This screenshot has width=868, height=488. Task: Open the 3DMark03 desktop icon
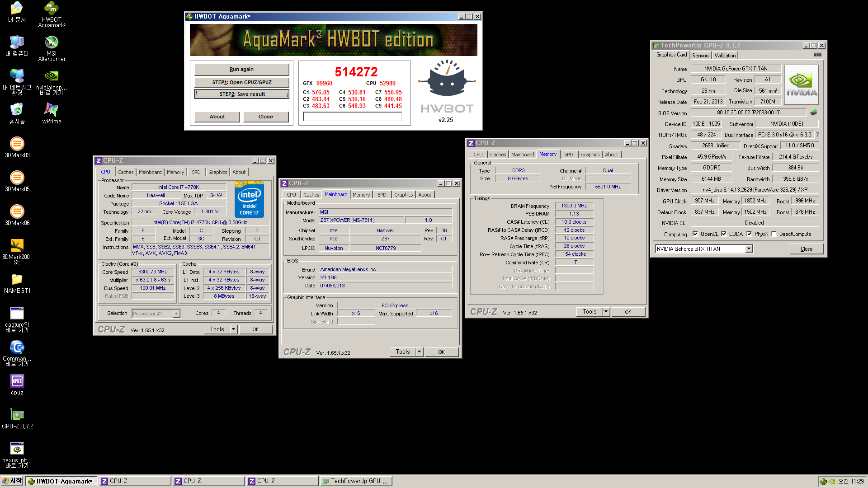[x=17, y=147]
